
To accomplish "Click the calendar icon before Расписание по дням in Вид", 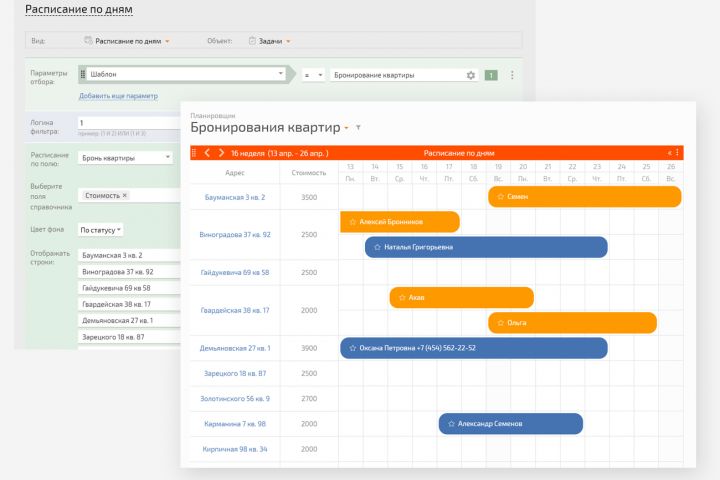I will pyautogui.click(x=88, y=40).
